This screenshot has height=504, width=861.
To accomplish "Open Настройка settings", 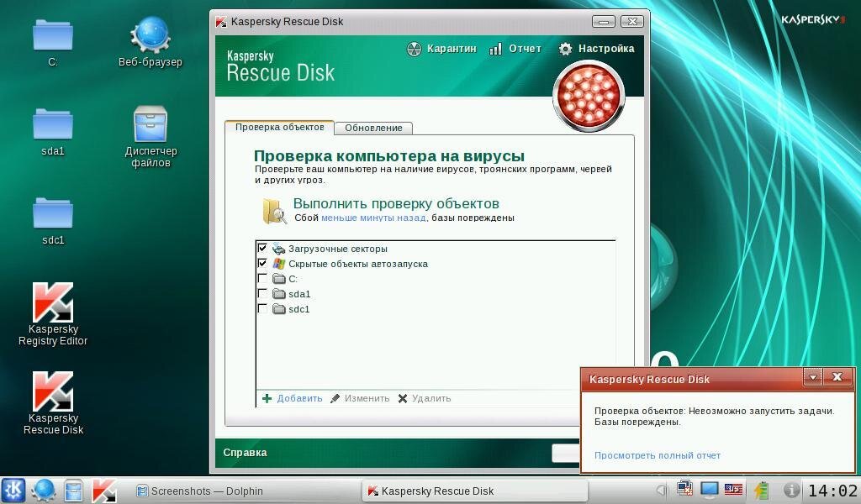I will [x=596, y=49].
